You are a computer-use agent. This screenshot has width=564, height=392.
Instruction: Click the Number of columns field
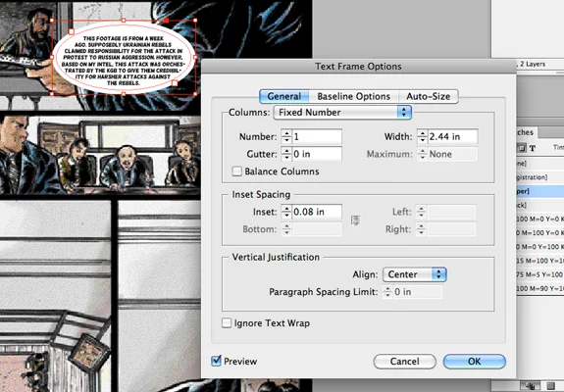tap(317, 136)
